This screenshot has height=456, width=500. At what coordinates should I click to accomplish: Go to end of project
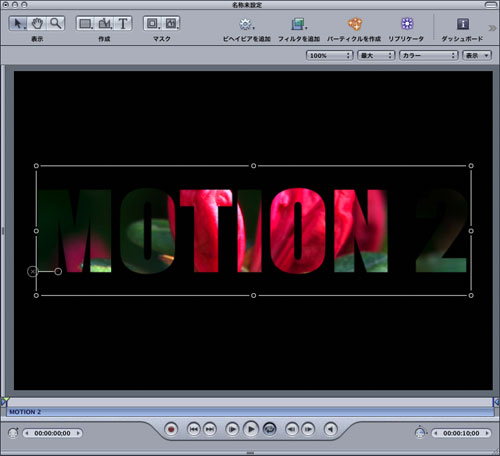coord(210,429)
